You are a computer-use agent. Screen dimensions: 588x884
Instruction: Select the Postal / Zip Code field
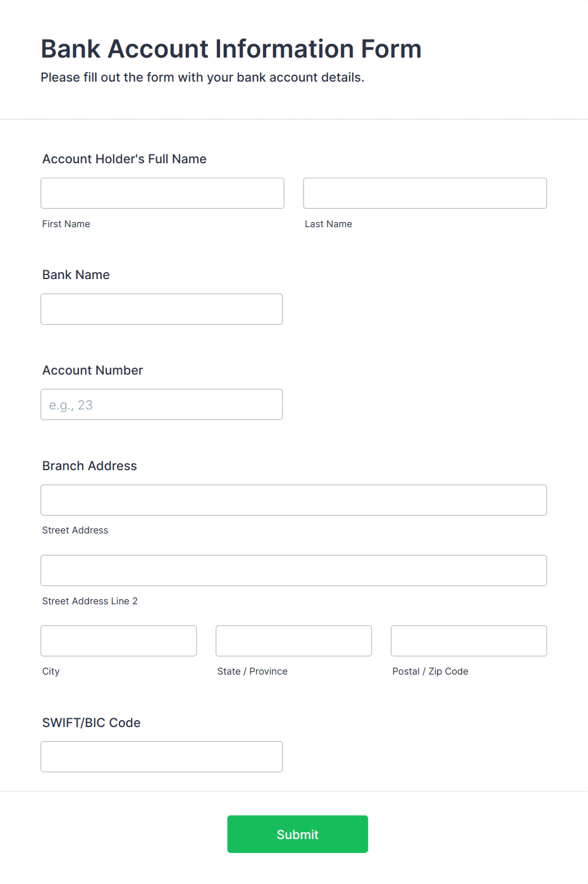tap(468, 640)
